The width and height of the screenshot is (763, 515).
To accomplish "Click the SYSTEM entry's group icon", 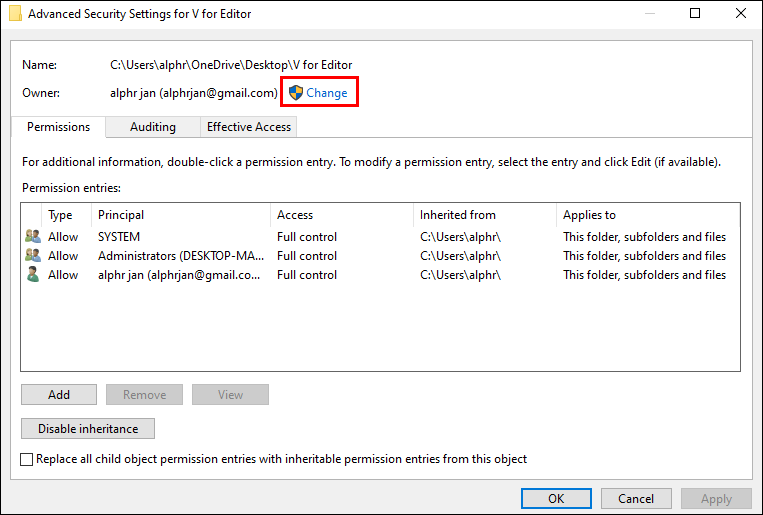I will [33, 237].
